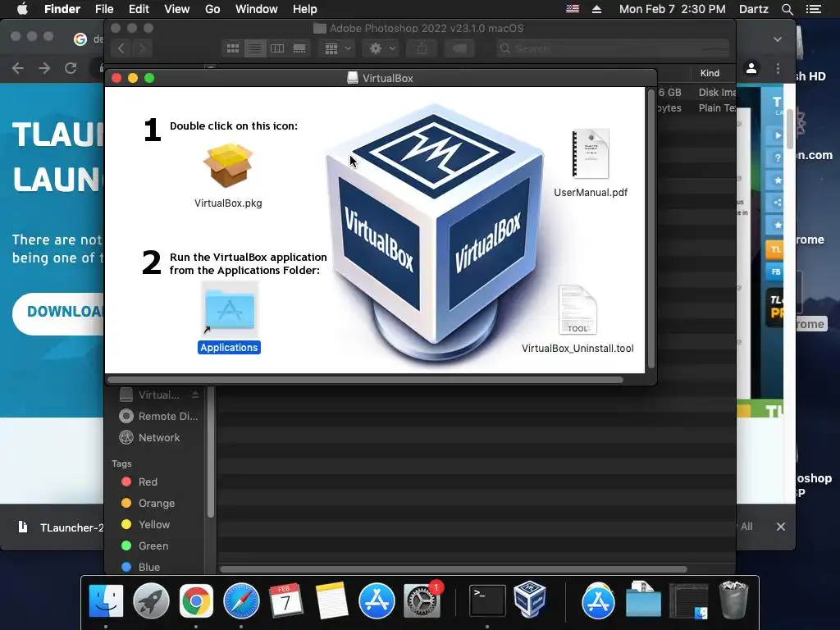840x630 pixels.
Task: Click the Search field in Finder toolbar
Action: 612,48
